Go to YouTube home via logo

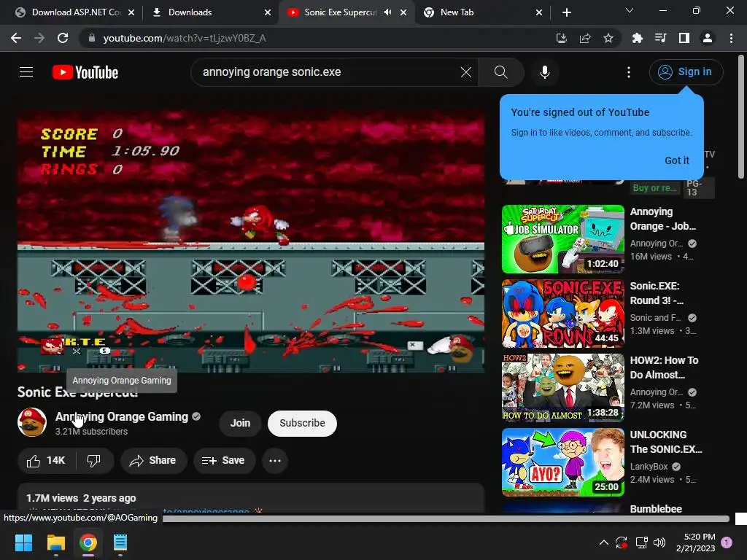click(85, 72)
